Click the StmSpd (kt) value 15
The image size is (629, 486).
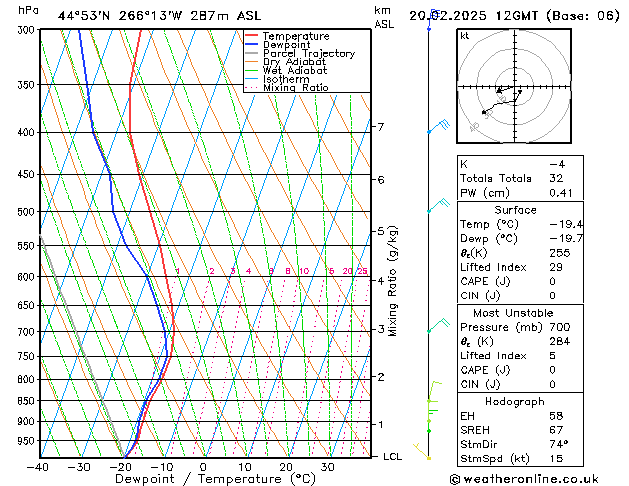[556, 458]
